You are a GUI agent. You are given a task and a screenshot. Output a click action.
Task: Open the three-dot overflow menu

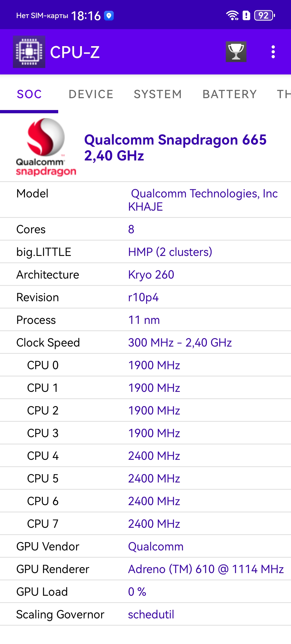coord(273,52)
